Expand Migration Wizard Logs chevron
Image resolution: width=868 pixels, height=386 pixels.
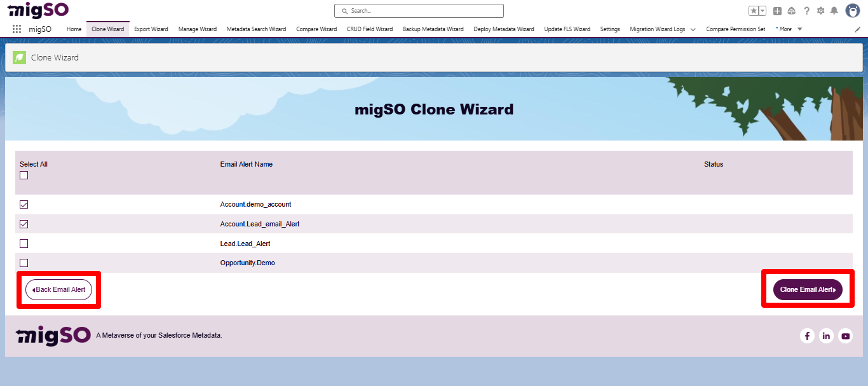(693, 29)
